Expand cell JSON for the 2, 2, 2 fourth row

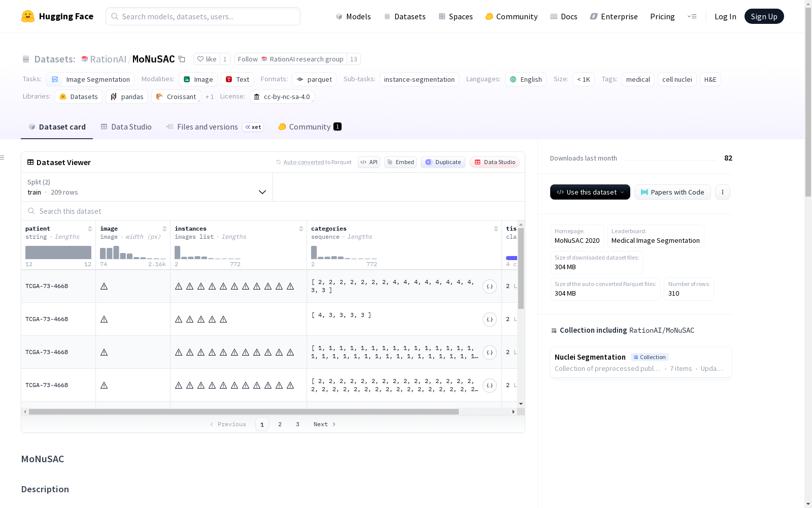pos(490,386)
